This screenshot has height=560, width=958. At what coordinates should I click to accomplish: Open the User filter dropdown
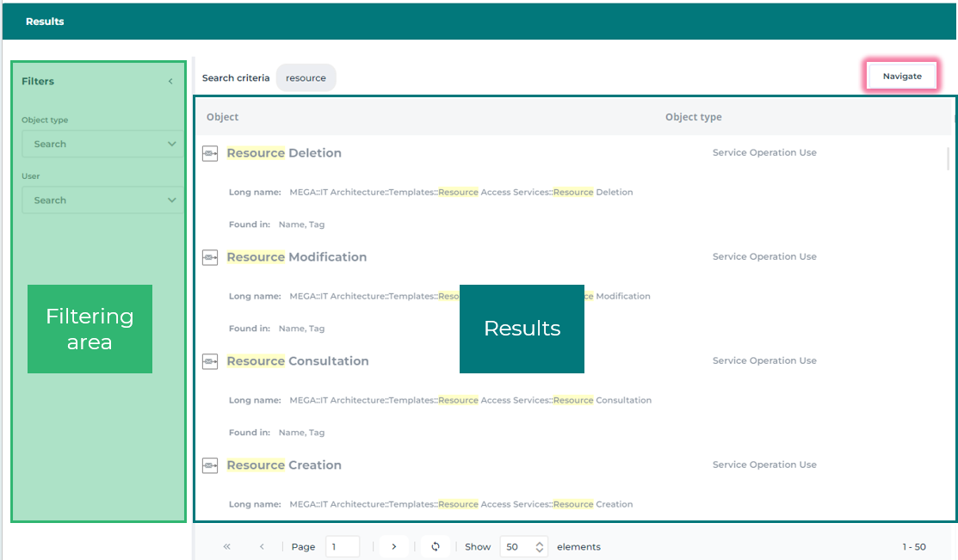click(102, 200)
